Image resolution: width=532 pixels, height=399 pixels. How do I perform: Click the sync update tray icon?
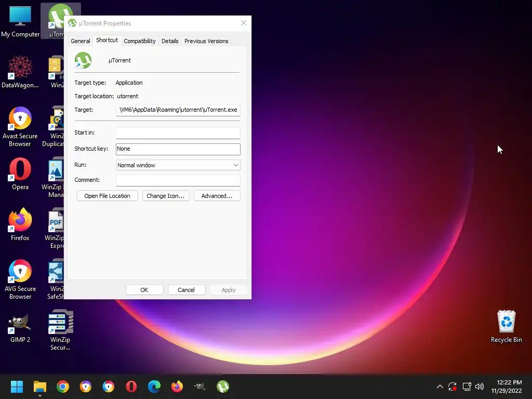[453, 387]
